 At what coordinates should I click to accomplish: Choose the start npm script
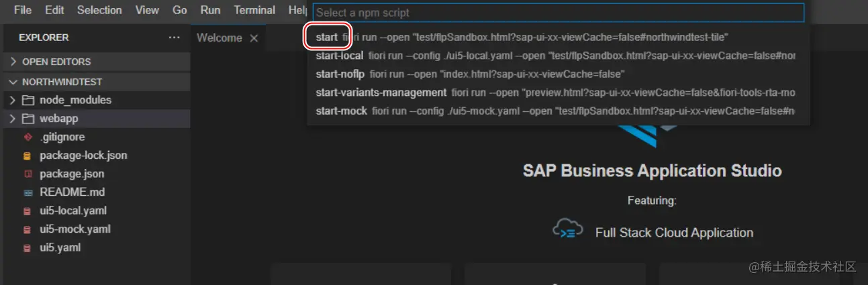(x=558, y=38)
